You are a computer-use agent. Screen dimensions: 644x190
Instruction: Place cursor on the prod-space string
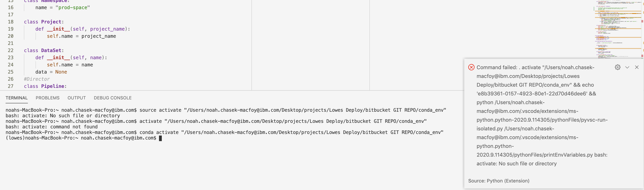click(73, 8)
